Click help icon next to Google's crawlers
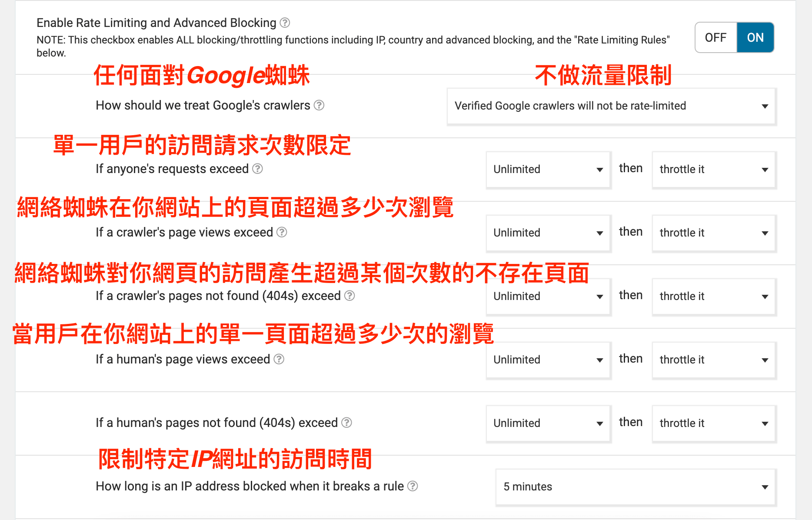The width and height of the screenshot is (812, 520). click(x=319, y=105)
